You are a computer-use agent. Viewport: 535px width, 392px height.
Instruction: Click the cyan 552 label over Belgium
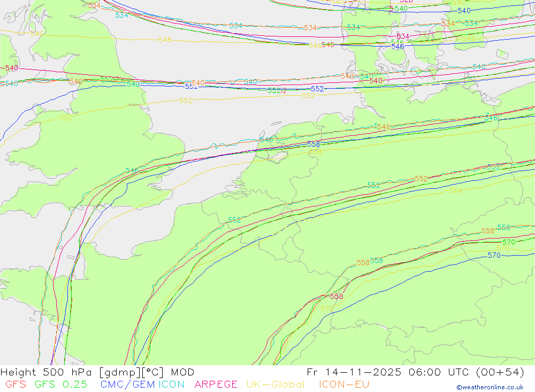tap(234, 220)
